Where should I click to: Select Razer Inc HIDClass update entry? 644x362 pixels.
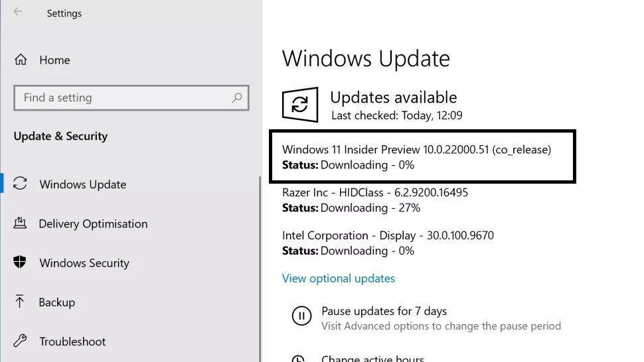[375, 192]
